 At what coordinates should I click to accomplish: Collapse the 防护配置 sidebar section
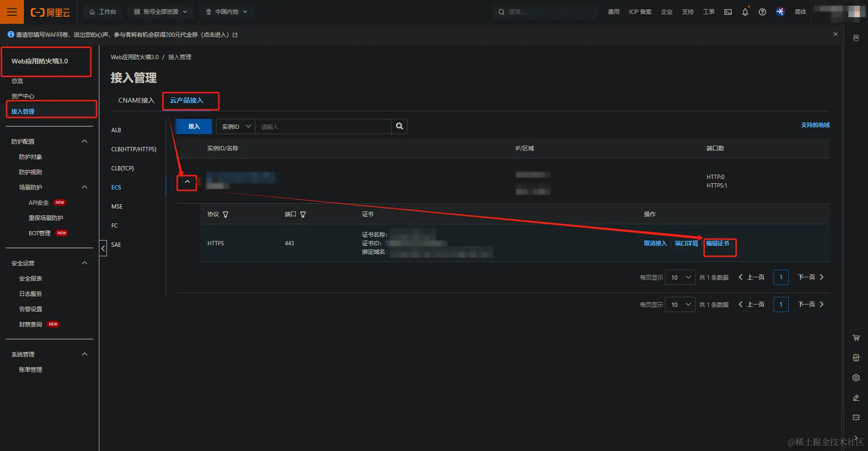pos(85,141)
